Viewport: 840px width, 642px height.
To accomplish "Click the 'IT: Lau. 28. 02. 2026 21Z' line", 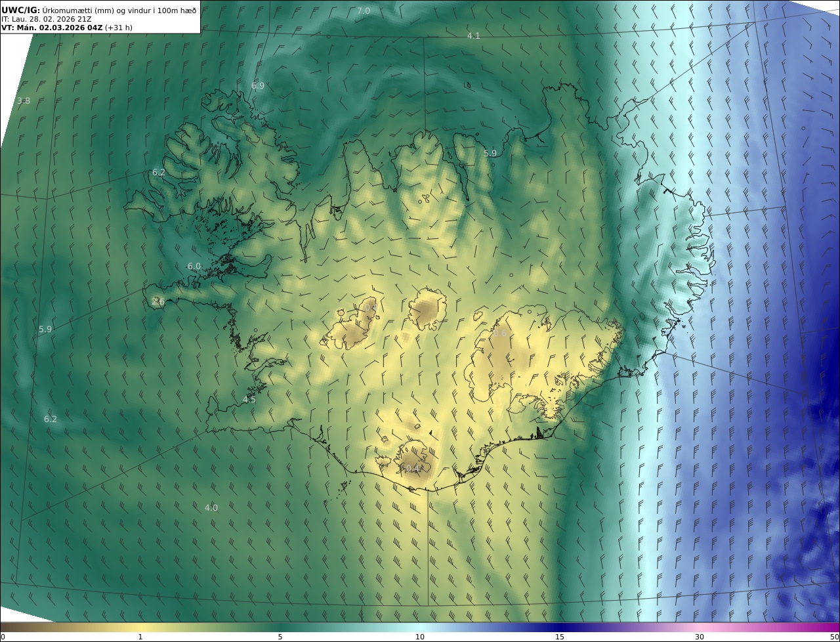I will coord(46,19).
